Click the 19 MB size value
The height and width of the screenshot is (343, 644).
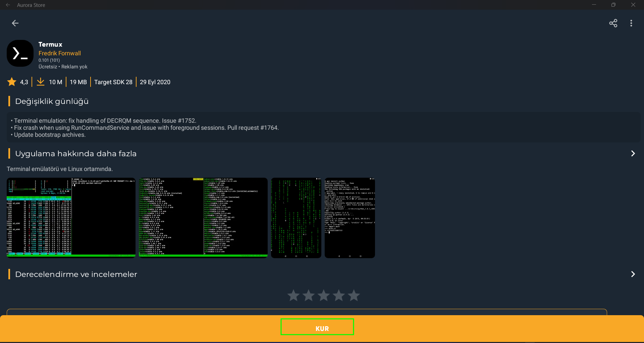(78, 82)
